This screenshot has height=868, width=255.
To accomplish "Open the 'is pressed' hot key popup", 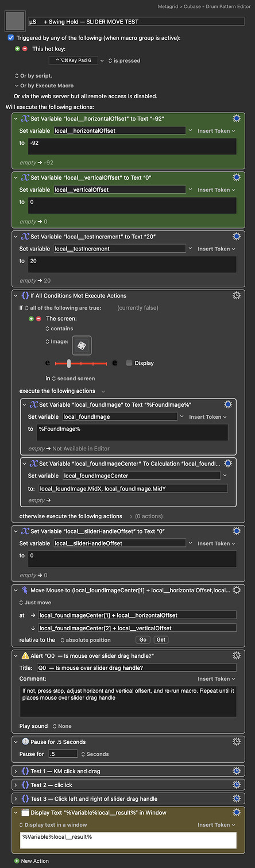I will (124, 60).
